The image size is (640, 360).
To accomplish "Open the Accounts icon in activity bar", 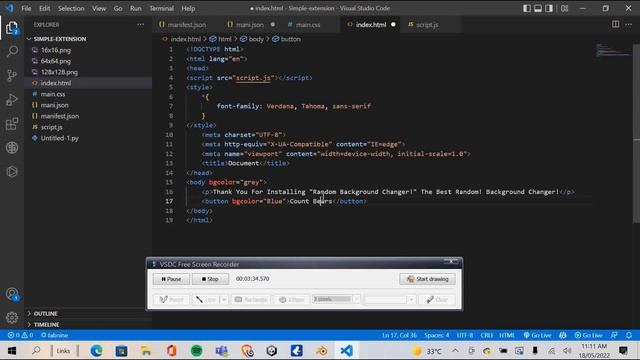I will [x=12, y=294].
